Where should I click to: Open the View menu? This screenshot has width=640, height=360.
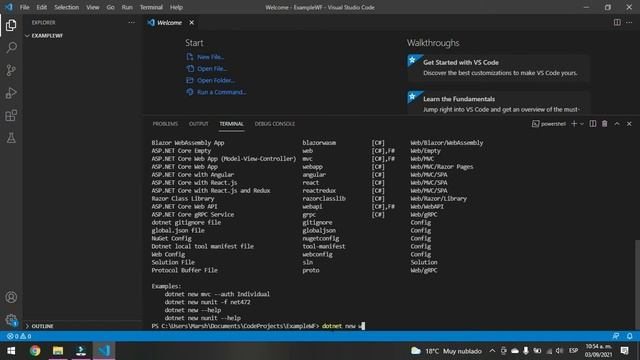pyautogui.click(x=93, y=7)
